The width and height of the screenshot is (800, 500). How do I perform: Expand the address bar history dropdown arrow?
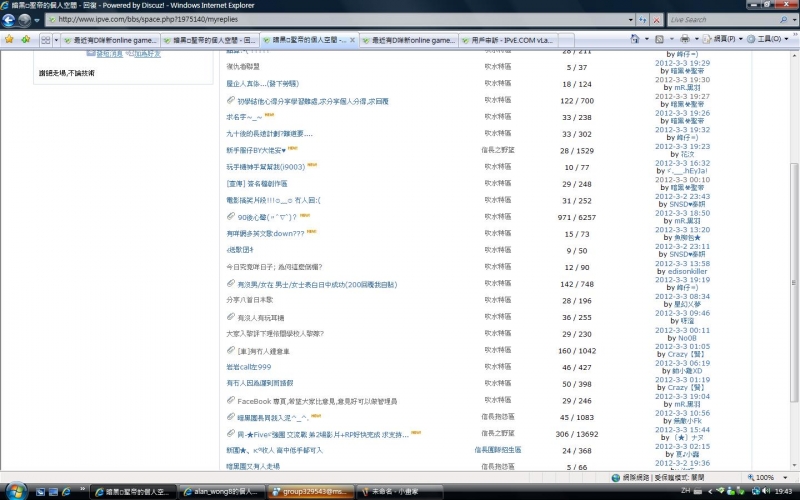(x=631, y=19)
